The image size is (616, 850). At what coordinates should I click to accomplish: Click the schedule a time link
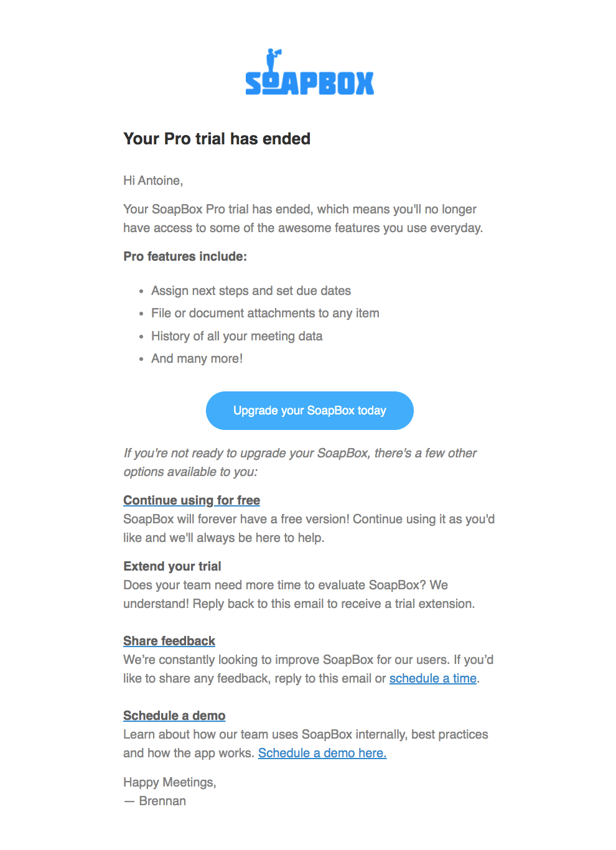(432, 678)
